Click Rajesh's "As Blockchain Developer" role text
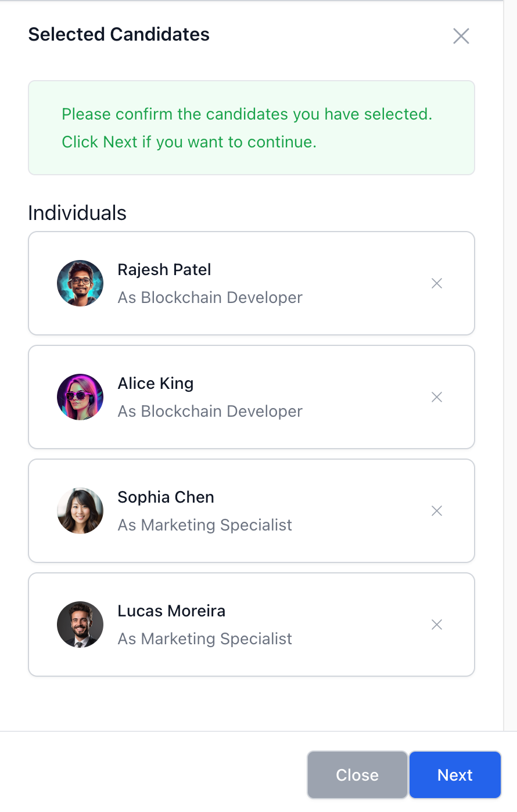517x812 pixels. (x=210, y=298)
